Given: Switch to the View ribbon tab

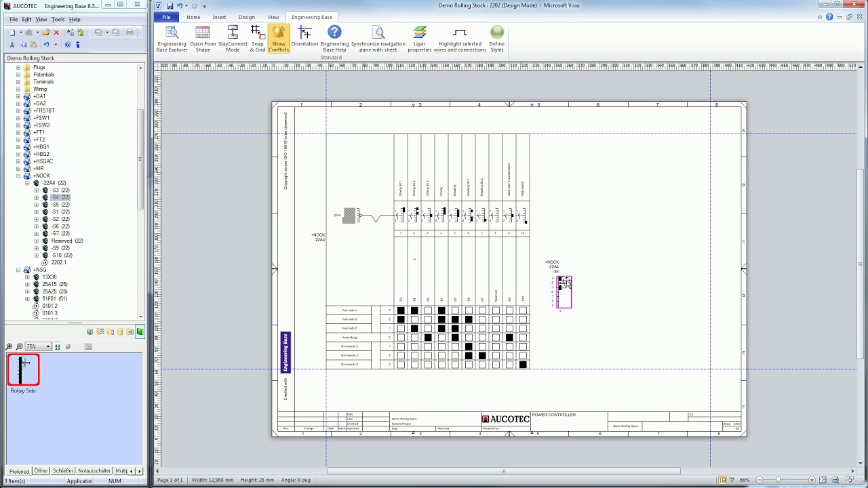Looking at the screenshot, I should pyautogui.click(x=273, y=17).
